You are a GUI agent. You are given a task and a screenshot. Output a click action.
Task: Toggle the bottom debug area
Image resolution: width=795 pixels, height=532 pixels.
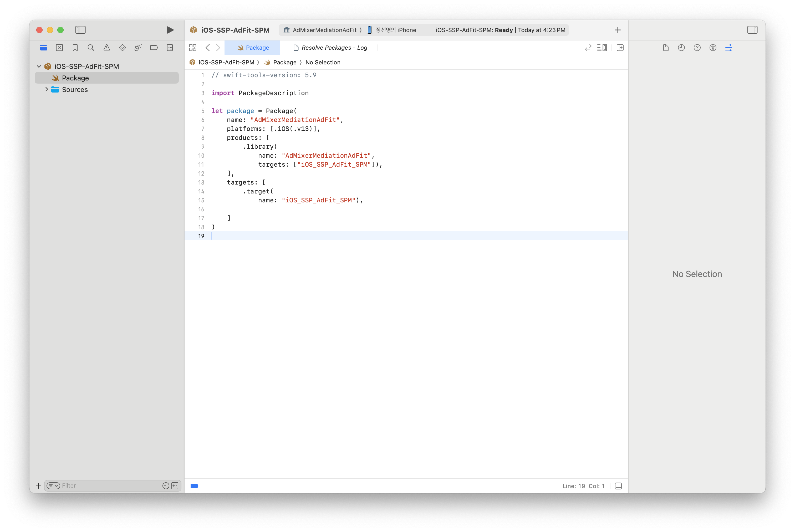618,486
